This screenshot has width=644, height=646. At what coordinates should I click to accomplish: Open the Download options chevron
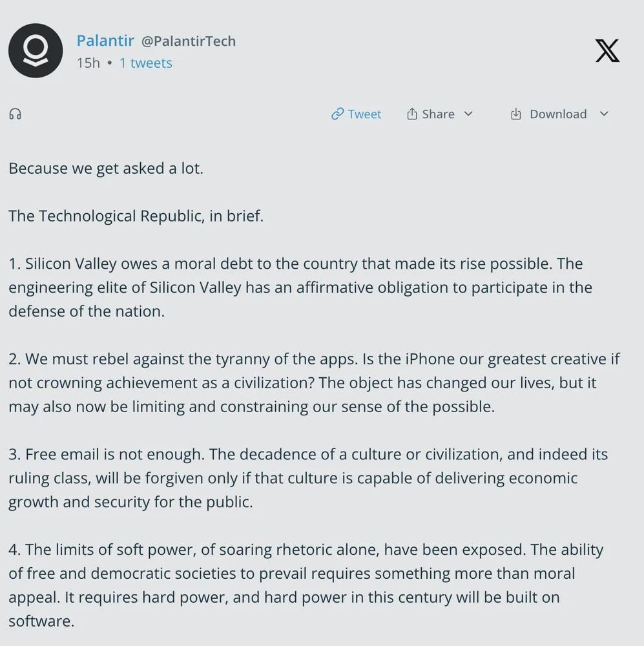pos(605,114)
